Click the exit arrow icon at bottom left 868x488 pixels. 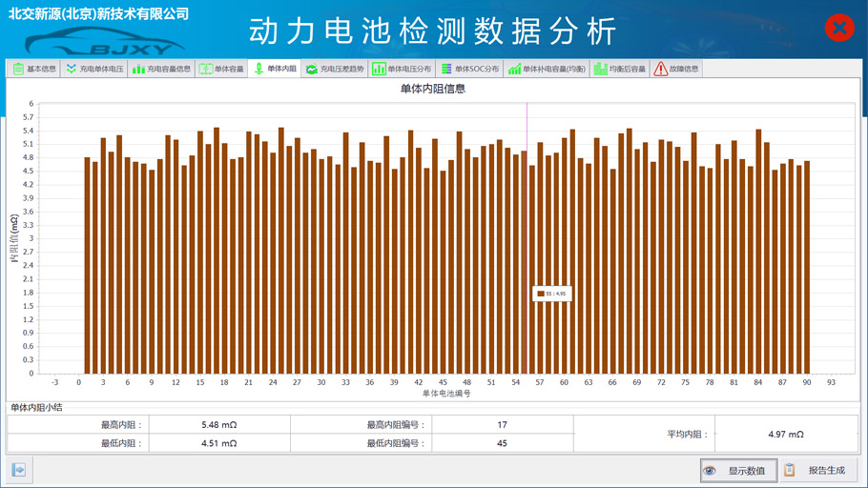pos(18,469)
